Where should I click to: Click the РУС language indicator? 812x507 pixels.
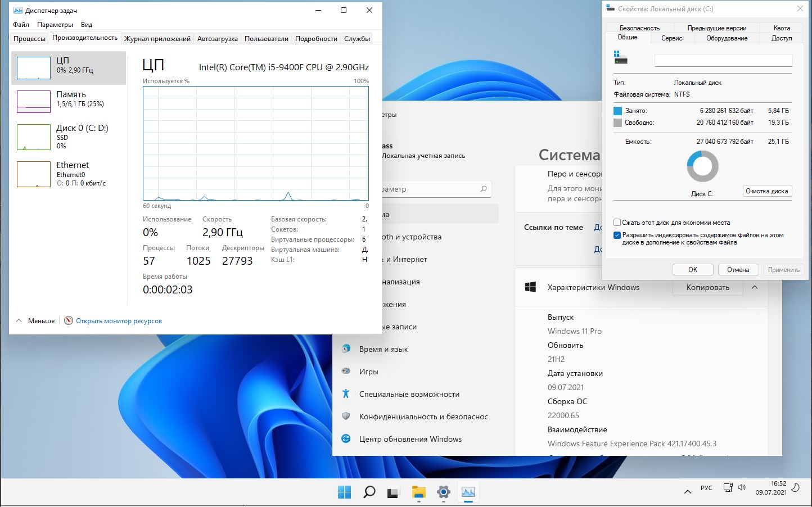[707, 488]
